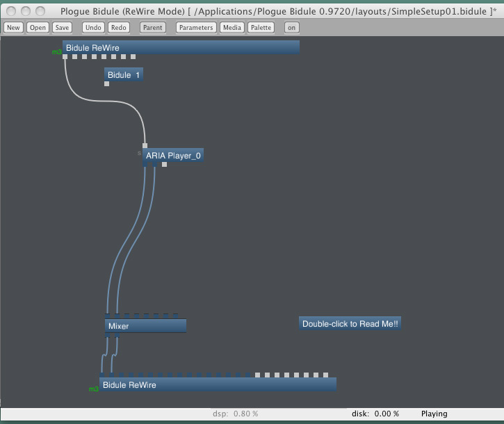The width and height of the screenshot is (504, 424).
Task: Click the second audio output of ARIA Player_0
Action: point(154,164)
